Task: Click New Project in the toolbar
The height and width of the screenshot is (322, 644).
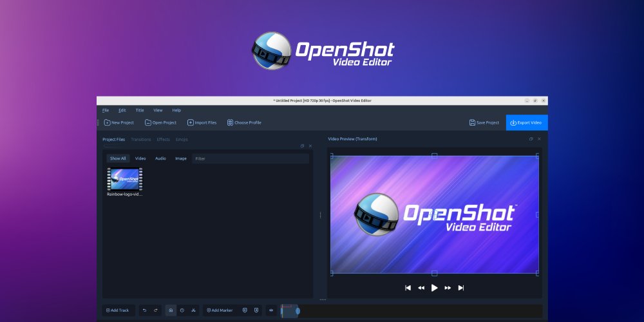Action: pyautogui.click(x=118, y=122)
